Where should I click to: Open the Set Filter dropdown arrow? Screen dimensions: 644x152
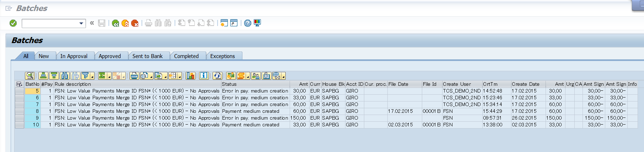92,77
